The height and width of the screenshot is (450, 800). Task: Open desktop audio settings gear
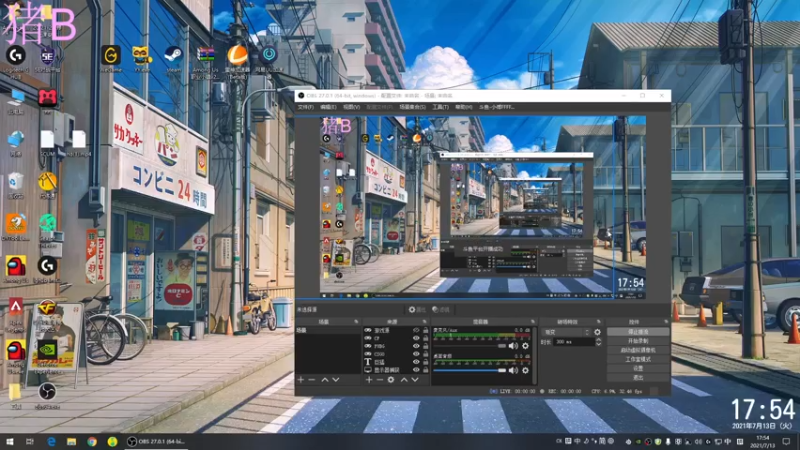coord(526,370)
